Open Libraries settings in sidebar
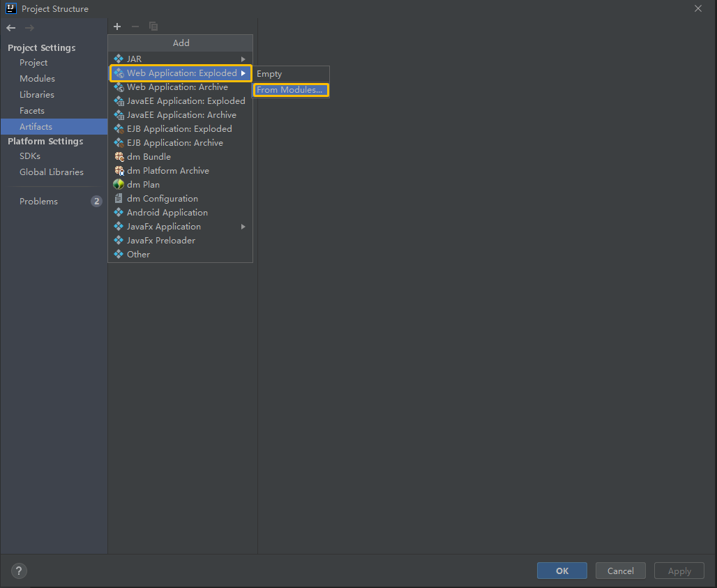 [54, 95]
